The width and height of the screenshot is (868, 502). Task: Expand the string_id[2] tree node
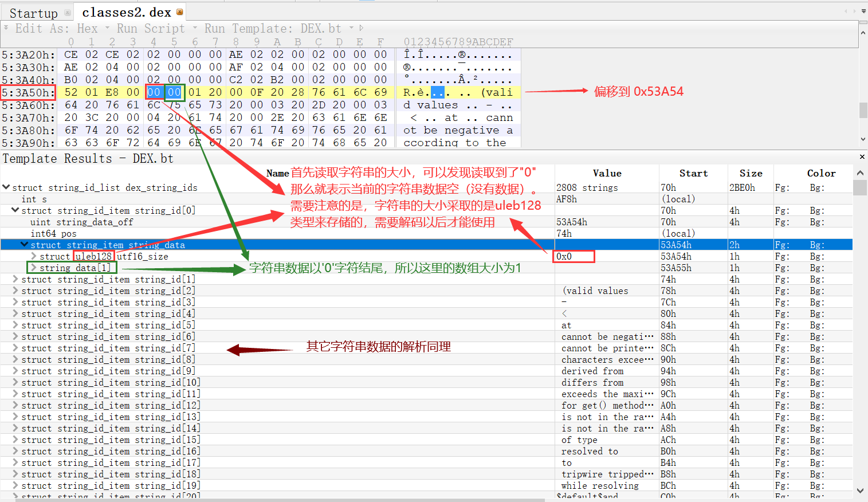point(15,291)
